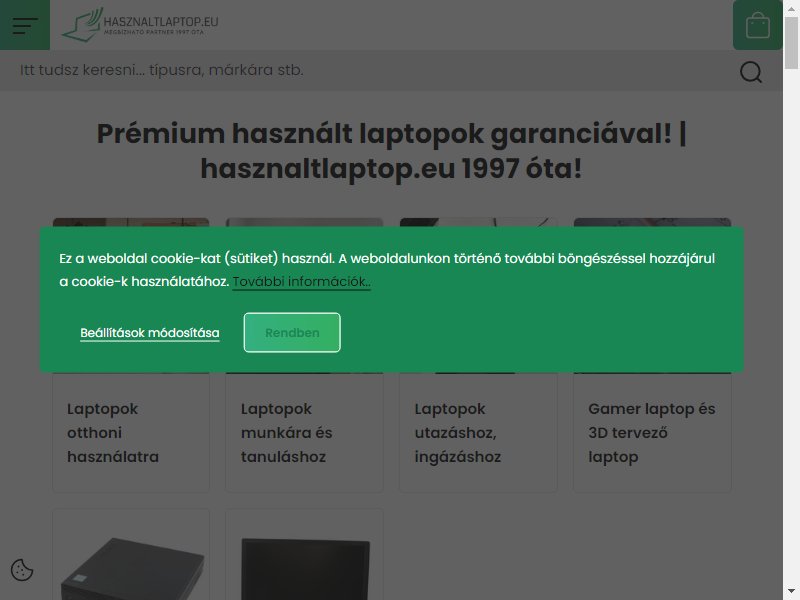Click the scrollbar up arrow

[x=791, y=8]
